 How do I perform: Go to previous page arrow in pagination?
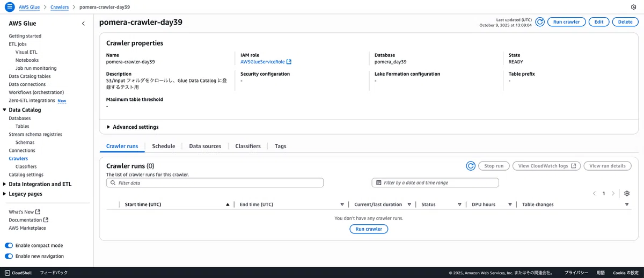594,193
